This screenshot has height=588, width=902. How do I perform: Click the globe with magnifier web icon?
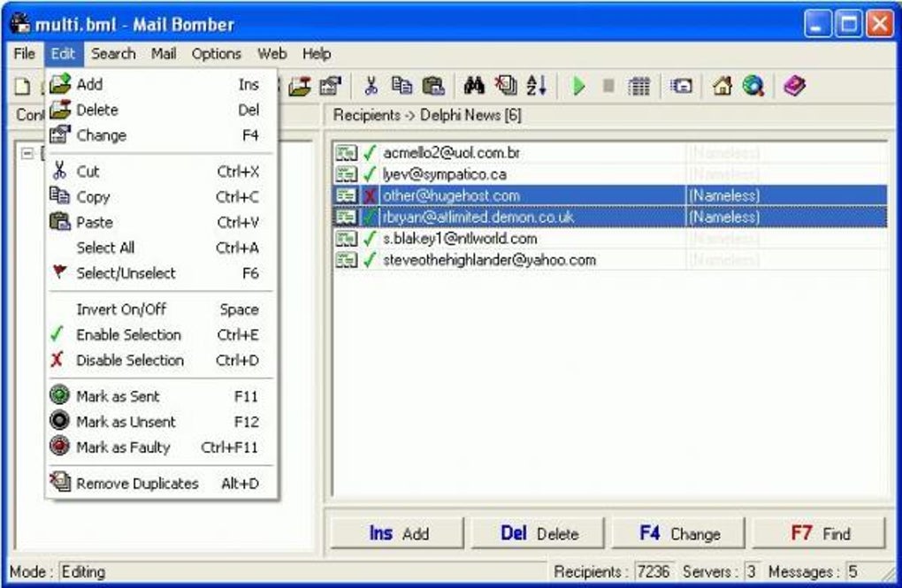click(753, 87)
